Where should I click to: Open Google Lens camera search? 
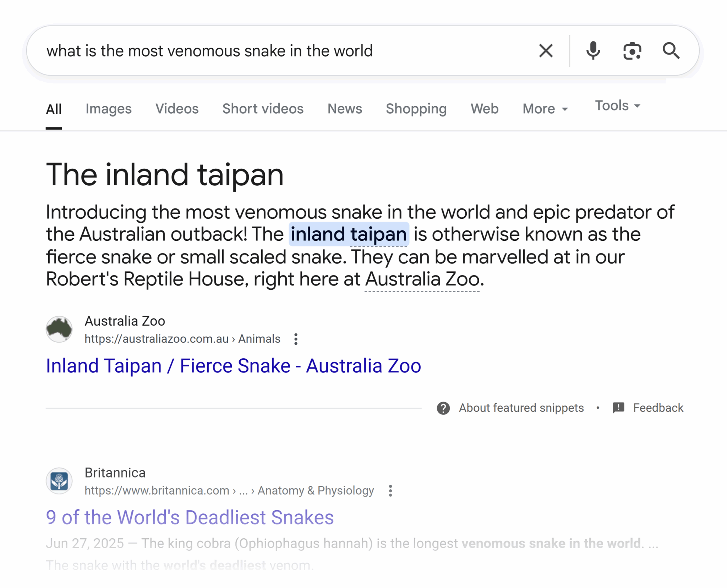pyautogui.click(x=632, y=51)
